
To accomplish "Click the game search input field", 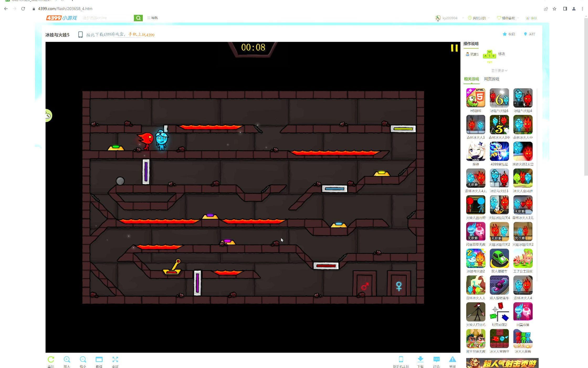I will tap(107, 18).
